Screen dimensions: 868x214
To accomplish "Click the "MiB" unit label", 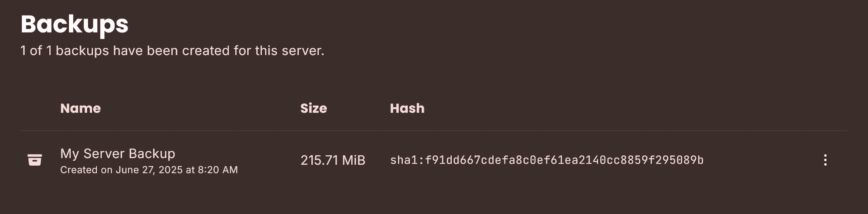I will pyautogui.click(x=354, y=160).
